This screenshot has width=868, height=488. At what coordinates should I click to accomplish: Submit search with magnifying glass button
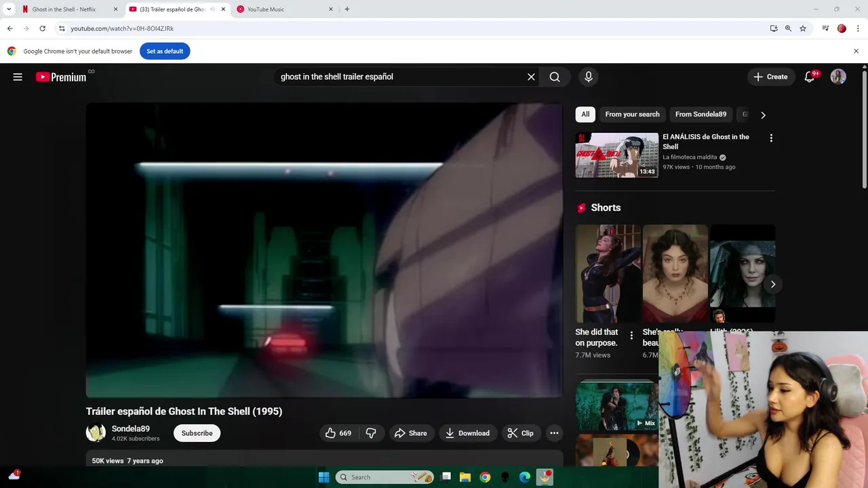pyautogui.click(x=555, y=77)
